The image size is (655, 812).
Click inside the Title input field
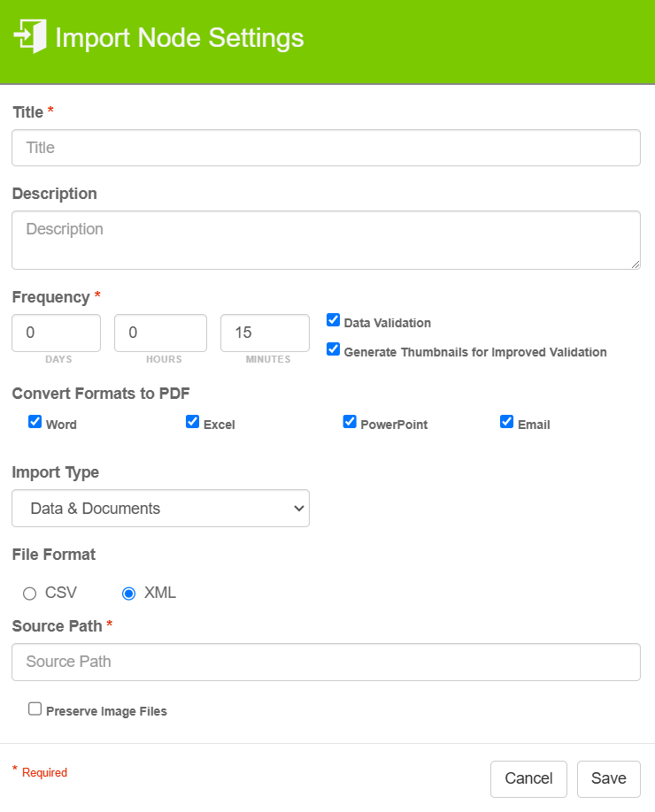[x=326, y=147]
